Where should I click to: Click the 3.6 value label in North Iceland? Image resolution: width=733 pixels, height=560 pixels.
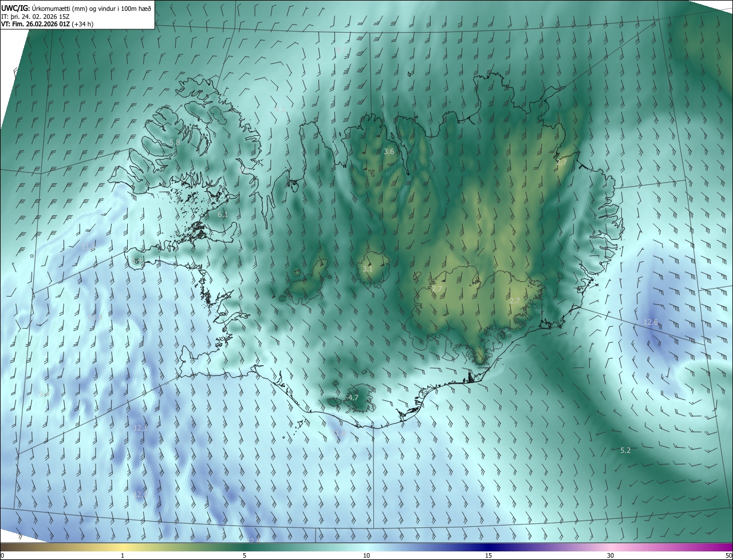(x=389, y=151)
